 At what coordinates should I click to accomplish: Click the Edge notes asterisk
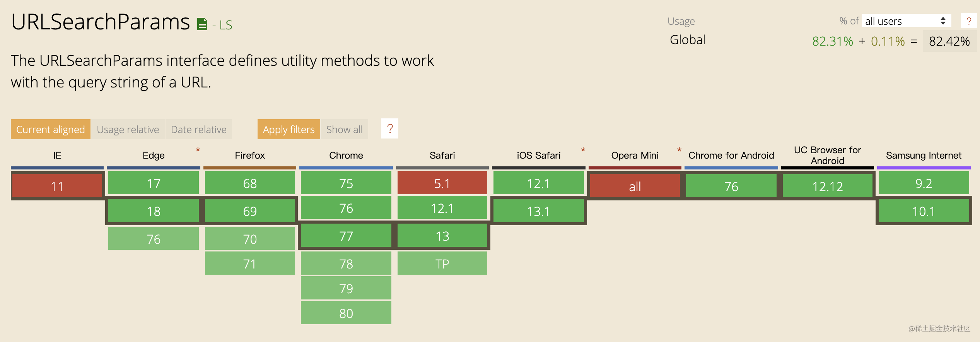[x=198, y=150]
